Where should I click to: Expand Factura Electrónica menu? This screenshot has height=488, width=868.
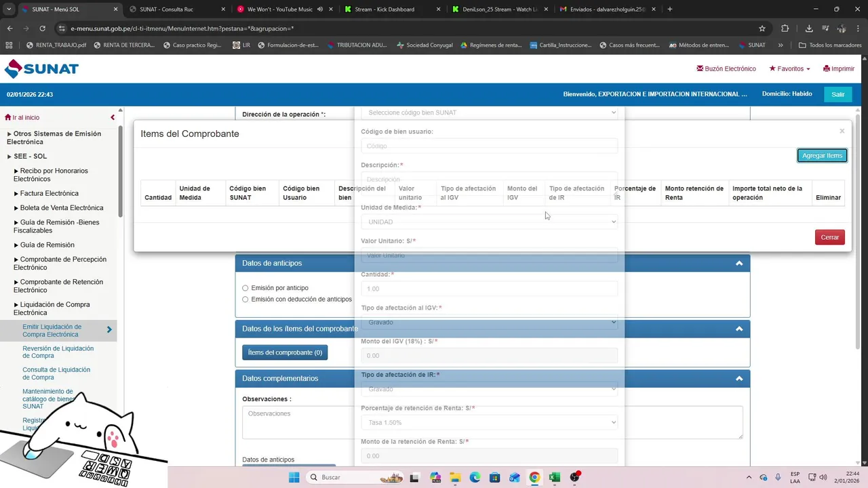46,193
